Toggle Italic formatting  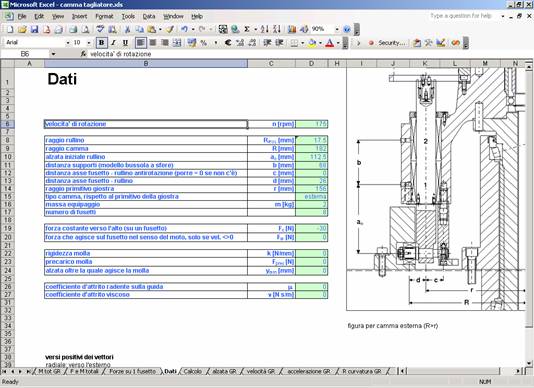pos(113,43)
